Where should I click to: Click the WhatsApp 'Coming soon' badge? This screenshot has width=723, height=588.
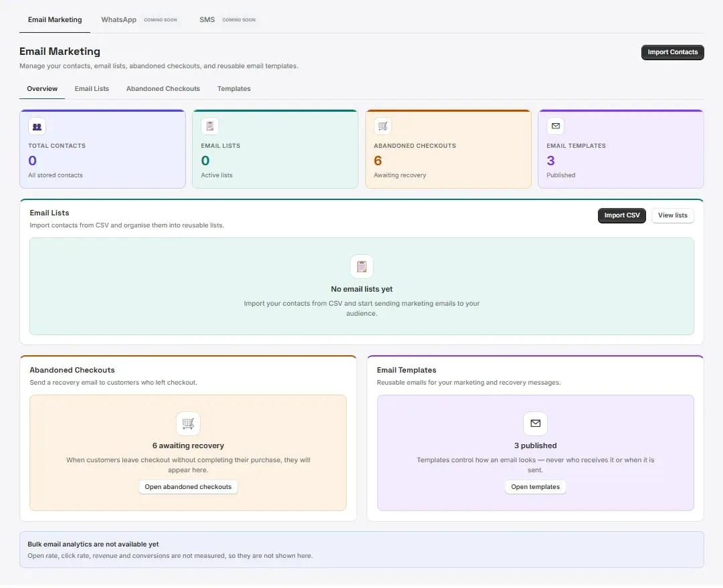[161, 20]
